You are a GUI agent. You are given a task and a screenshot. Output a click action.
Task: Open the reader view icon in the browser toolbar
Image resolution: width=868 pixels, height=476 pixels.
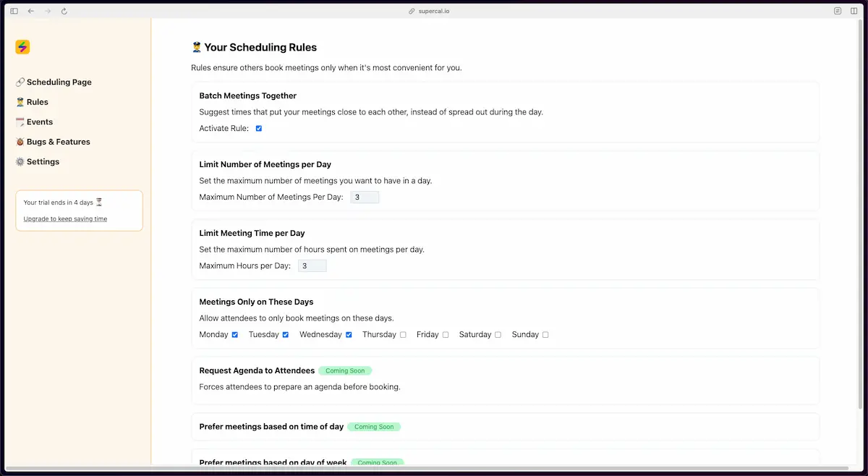pos(838,12)
